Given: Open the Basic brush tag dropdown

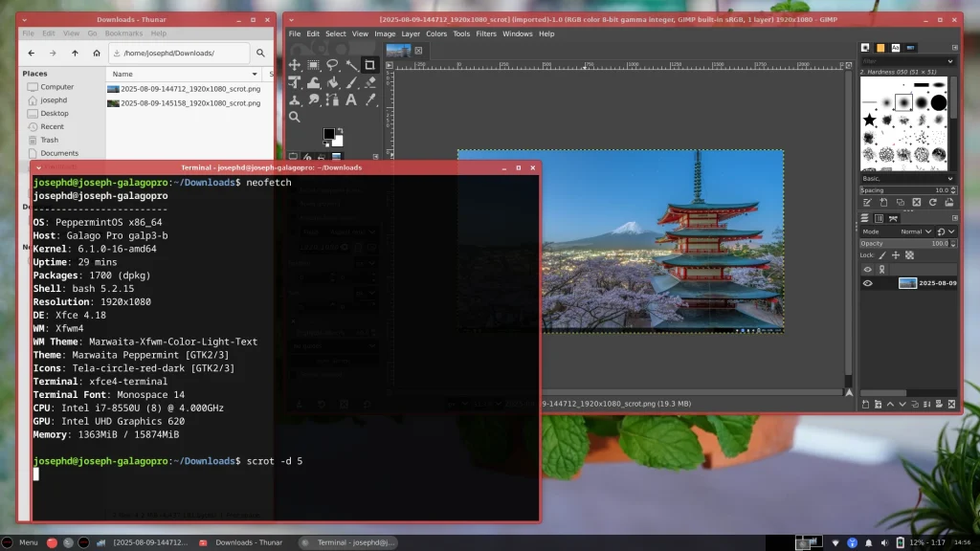Looking at the screenshot, I should tap(907, 178).
